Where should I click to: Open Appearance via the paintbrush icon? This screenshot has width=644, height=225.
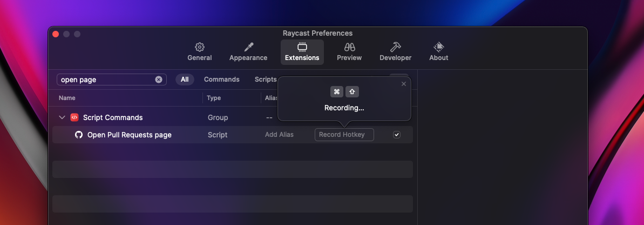(x=248, y=47)
